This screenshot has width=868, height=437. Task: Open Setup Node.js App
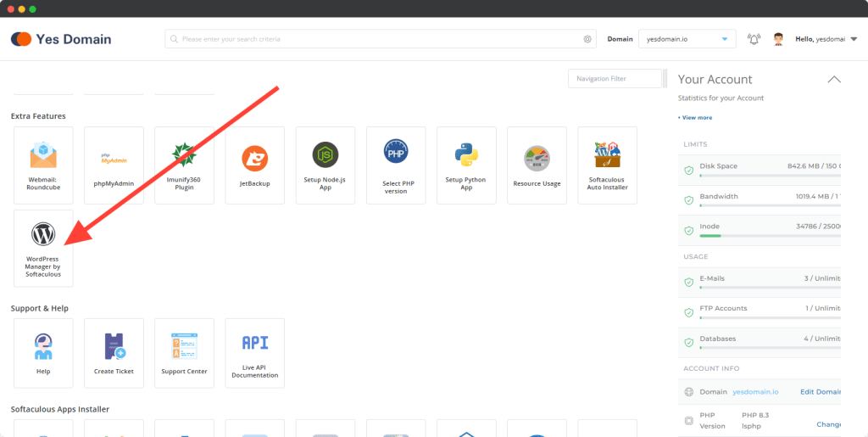pyautogui.click(x=325, y=165)
